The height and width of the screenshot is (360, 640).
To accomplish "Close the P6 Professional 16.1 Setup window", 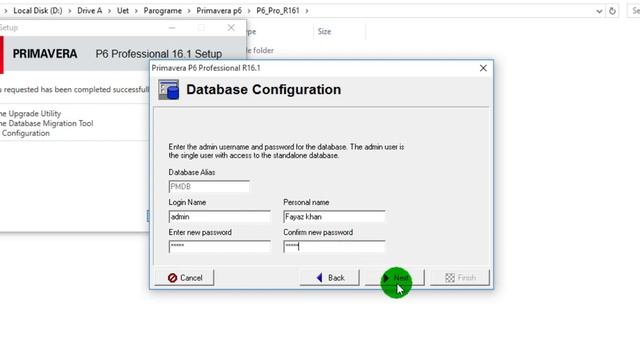I will coord(231,28).
